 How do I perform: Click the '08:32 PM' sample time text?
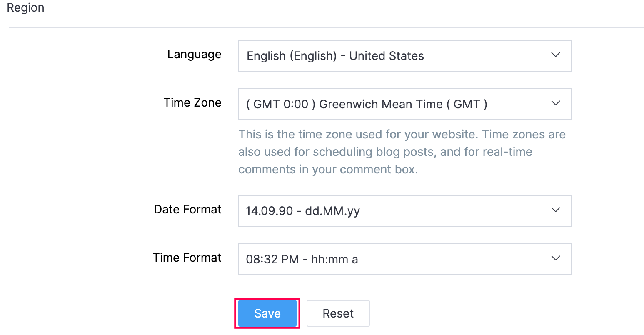click(272, 259)
